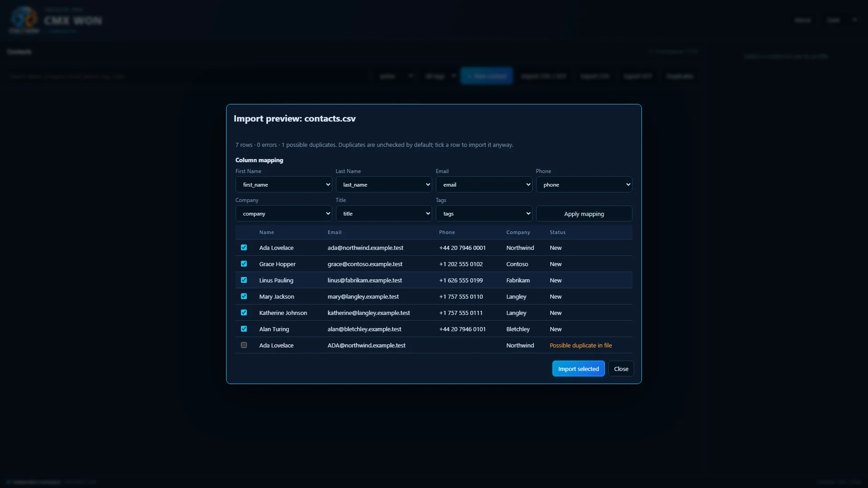The image size is (868, 488).
Task: Expand the Company mapping dropdown
Action: (x=283, y=213)
